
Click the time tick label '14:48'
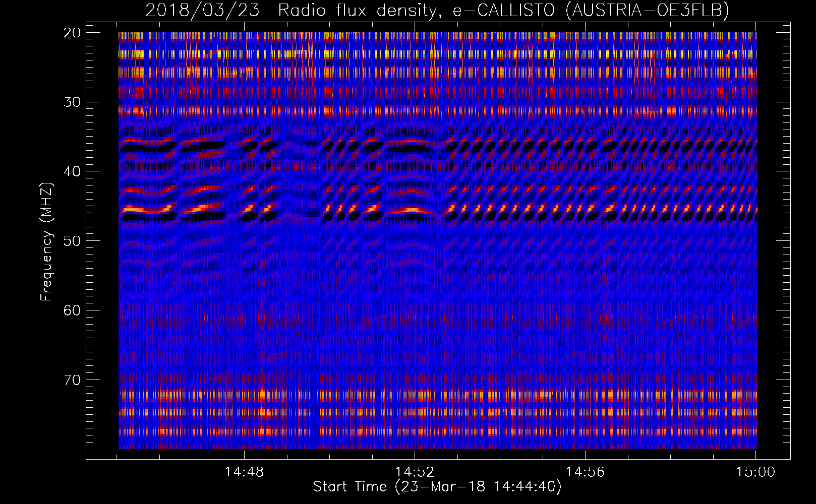click(244, 472)
